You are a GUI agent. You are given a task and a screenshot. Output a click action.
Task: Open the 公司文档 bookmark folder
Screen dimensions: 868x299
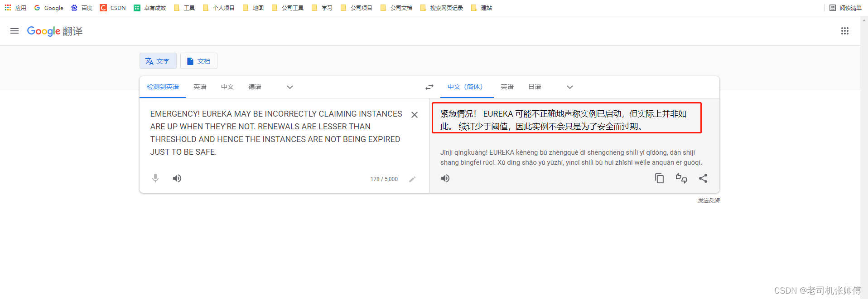pyautogui.click(x=396, y=8)
